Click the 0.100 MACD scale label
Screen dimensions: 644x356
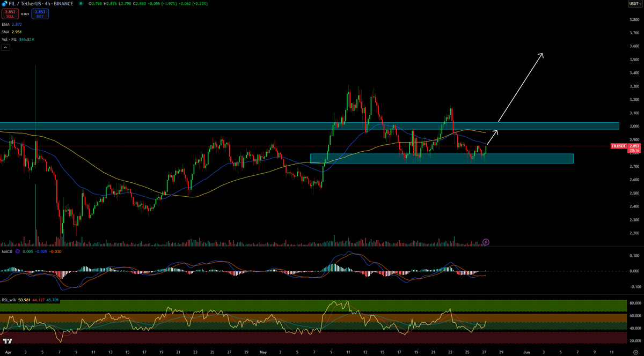pos(633,256)
